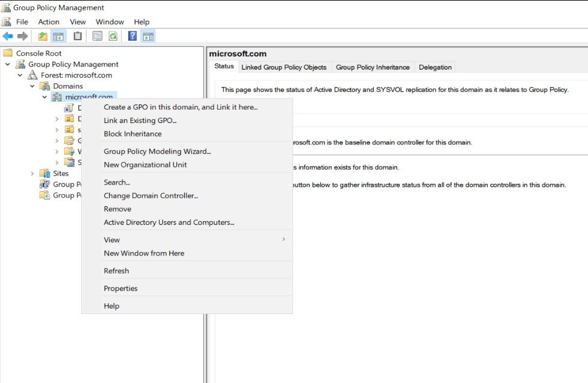This screenshot has width=588, height=383.
Task: Click the blue Back arrow in toolbar
Action: click(7, 37)
